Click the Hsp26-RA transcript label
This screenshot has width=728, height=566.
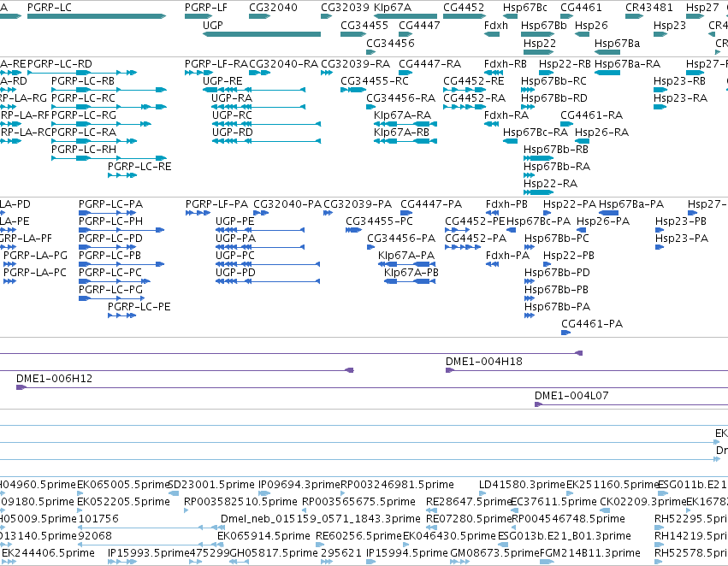(x=601, y=133)
